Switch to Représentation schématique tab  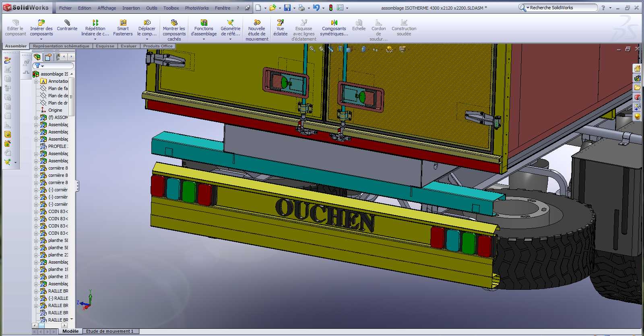click(x=61, y=46)
